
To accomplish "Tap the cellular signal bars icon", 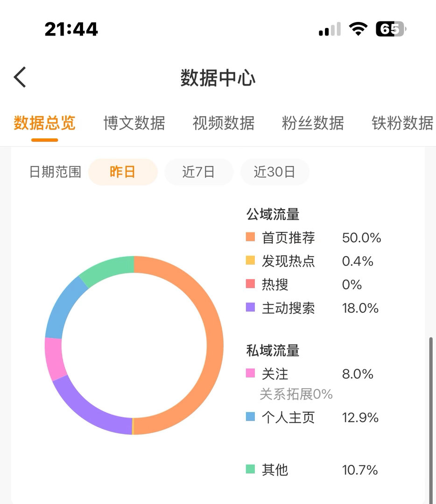I will [x=330, y=29].
